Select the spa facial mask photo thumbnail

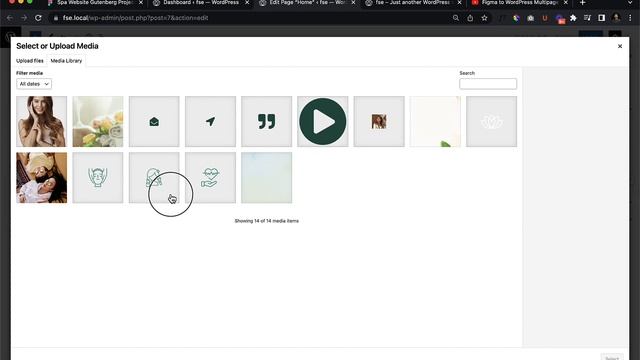(x=42, y=178)
